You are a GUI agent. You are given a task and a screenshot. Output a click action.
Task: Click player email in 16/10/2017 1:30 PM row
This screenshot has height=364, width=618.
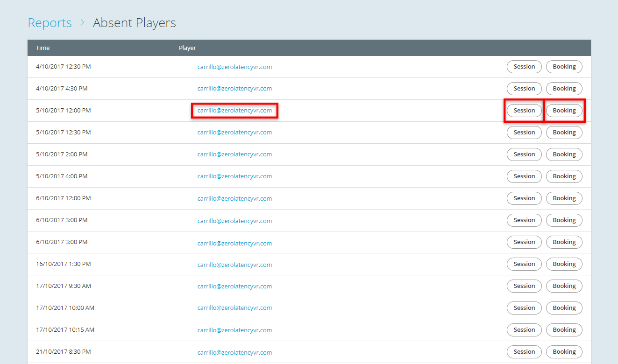pyautogui.click(x=234, y=265)
